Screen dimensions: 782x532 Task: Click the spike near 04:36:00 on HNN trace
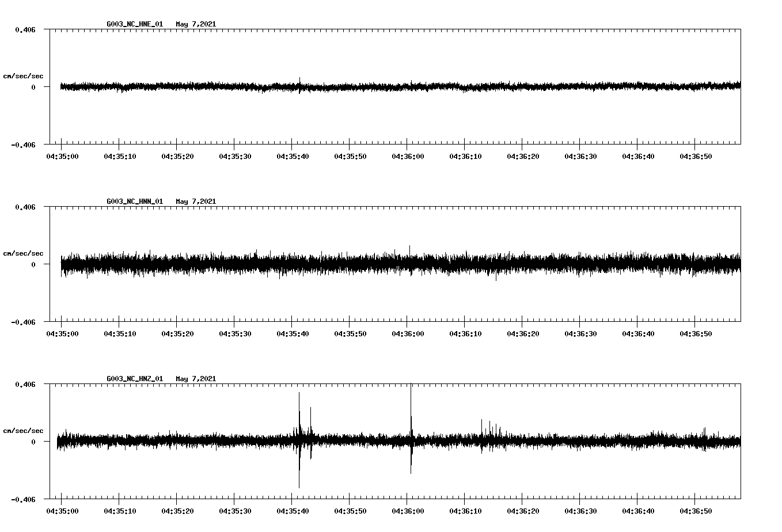(410, 249)
